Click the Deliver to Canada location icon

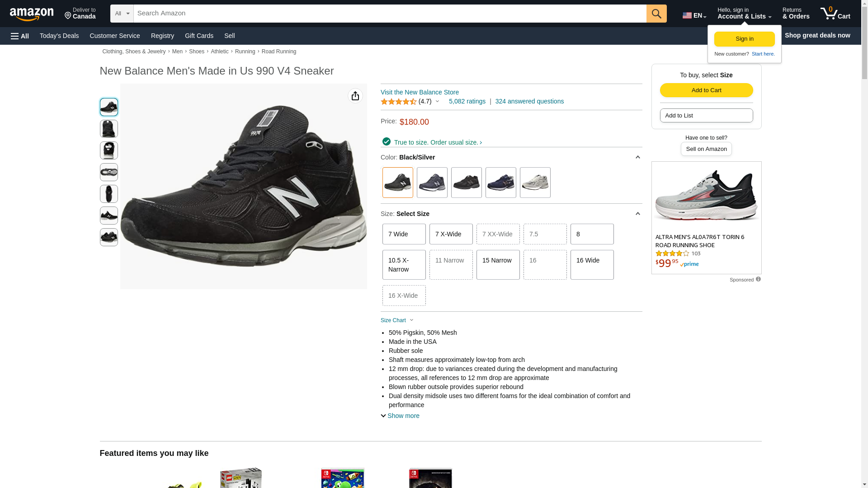(x=68, y=16)
